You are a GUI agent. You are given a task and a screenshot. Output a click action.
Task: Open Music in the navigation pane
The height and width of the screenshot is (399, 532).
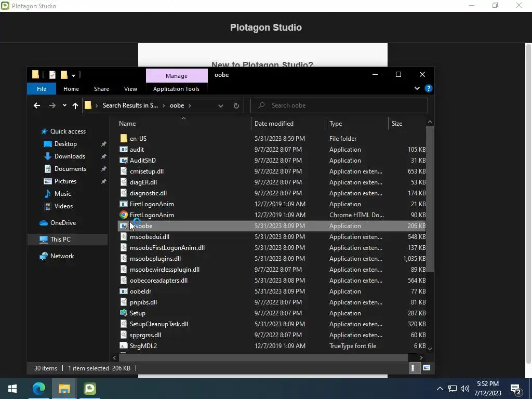pyautogui.click(x=62, y=194)
